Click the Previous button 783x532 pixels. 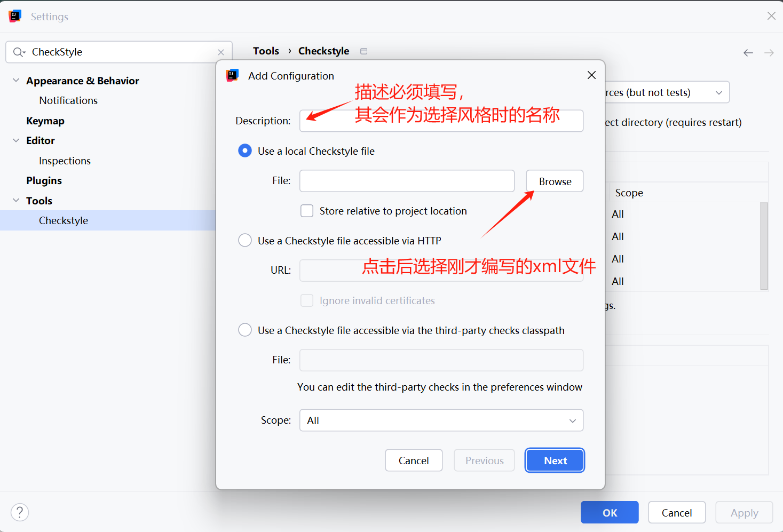(484, 460)
